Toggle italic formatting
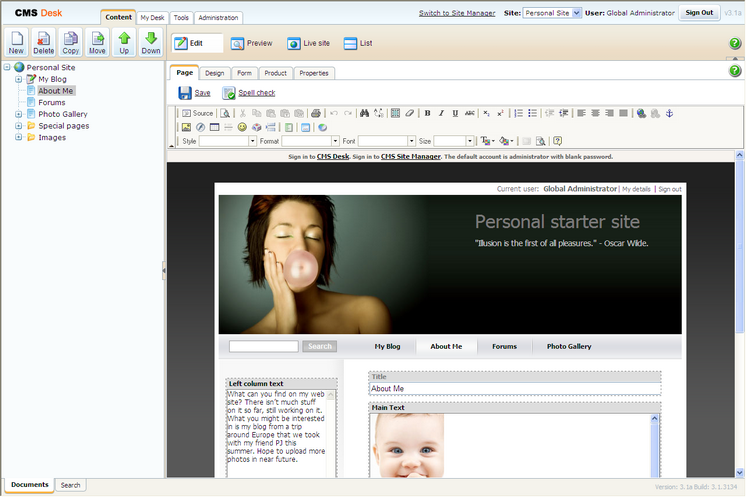 [x=441, y=113]
